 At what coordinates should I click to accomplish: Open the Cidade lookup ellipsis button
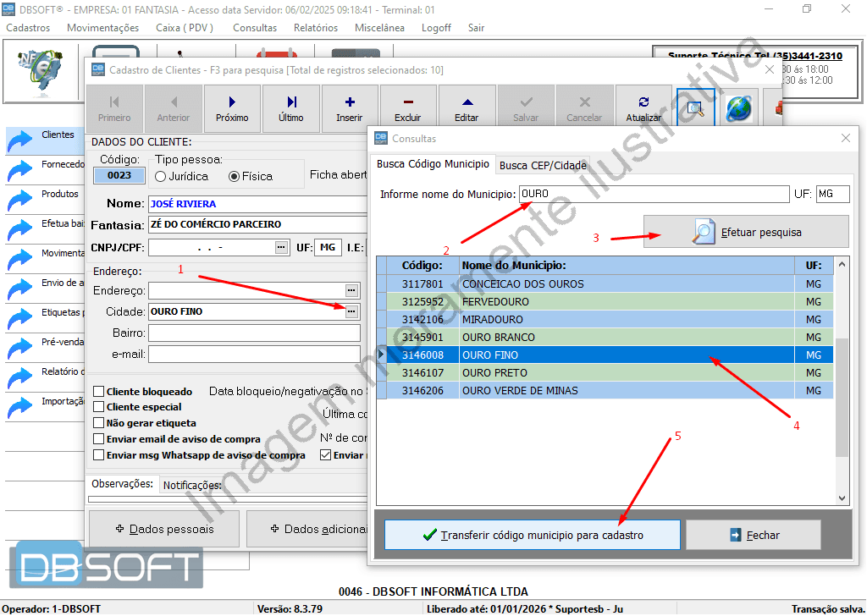coord(352,311)
